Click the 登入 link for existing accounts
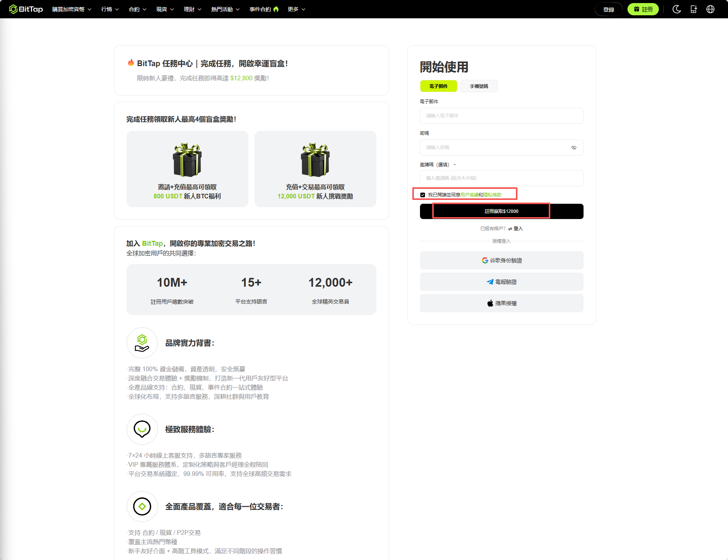 (518, 229)
